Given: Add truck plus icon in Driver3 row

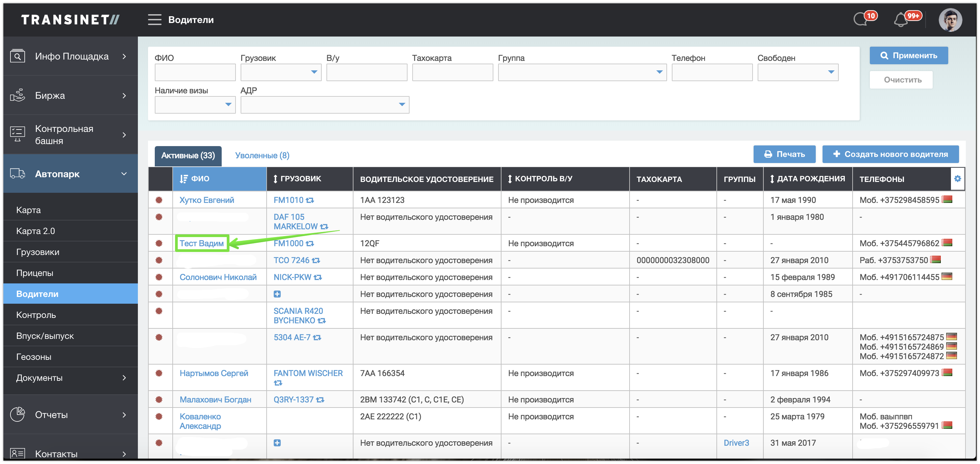Looking at the screenshot, I should pos(277,443).
